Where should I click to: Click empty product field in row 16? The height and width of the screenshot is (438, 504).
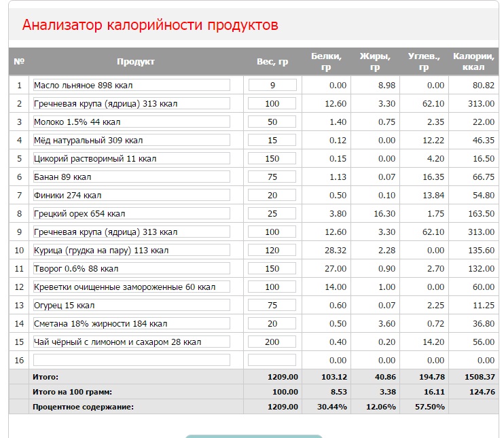coord(131,360)
